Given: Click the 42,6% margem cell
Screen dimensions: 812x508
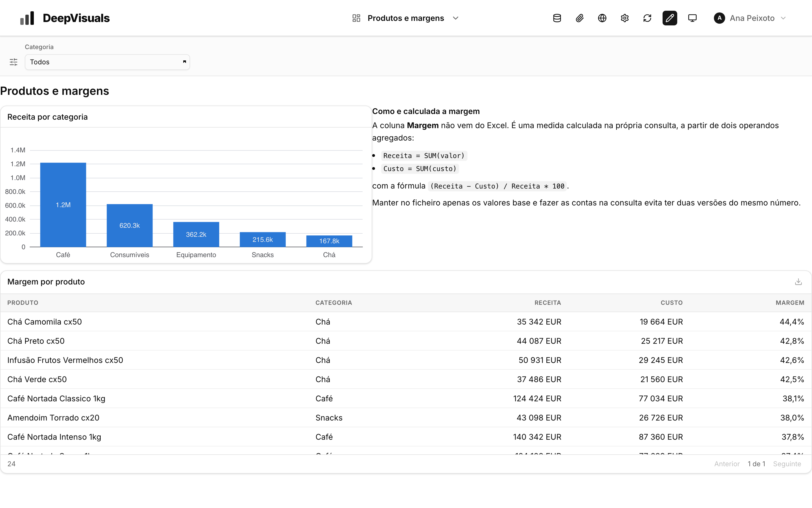Looking at the screenshot, I should [792, 360].
